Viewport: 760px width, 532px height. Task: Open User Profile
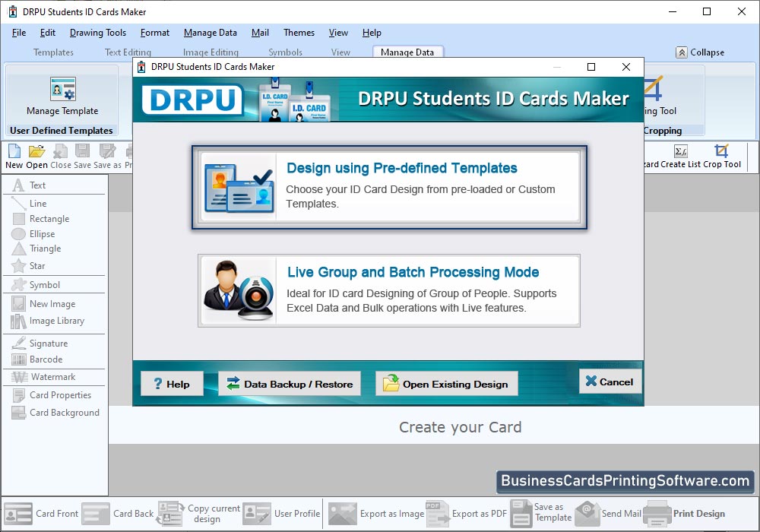click(282, 514)
